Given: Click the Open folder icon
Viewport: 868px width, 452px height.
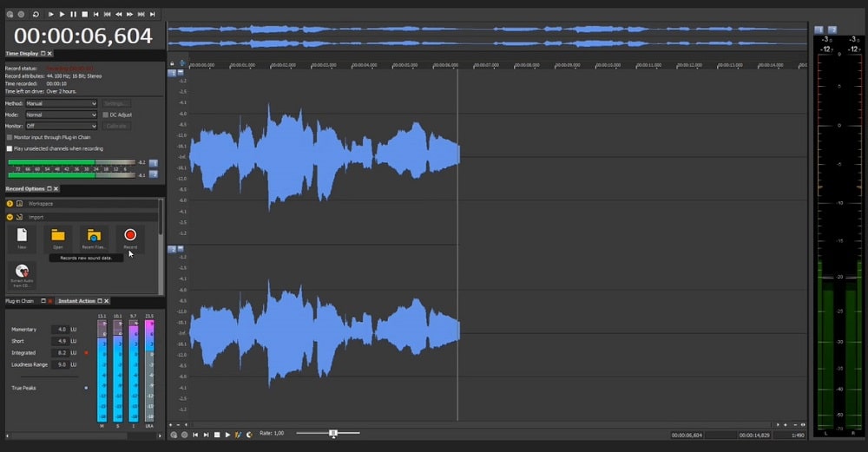Looking at the screenshot, I should pyautogui.click(x=58, y=238).
